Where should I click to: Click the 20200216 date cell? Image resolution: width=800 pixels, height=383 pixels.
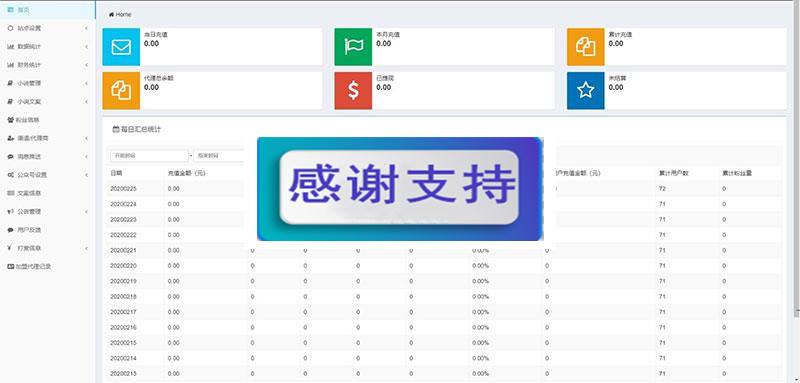(x=123, y=327)
